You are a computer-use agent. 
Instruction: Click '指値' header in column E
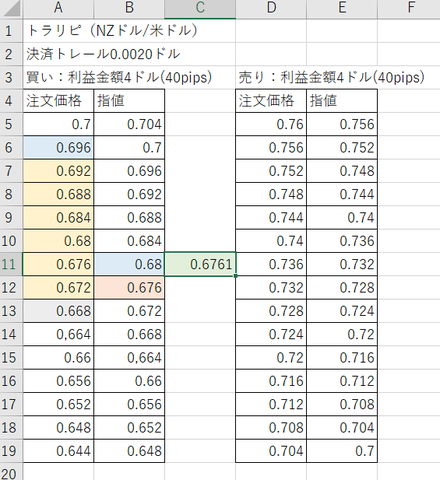click(342, 101)
